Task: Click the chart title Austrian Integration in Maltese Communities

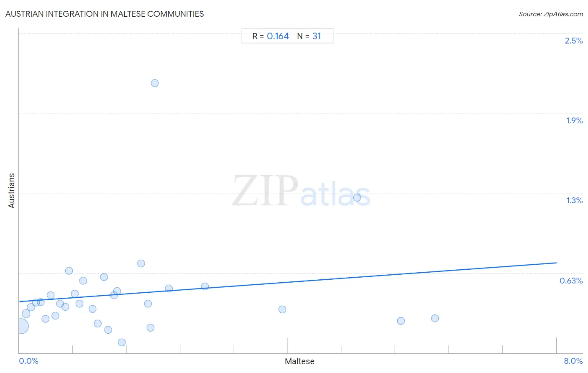Action: coord(105,14)
